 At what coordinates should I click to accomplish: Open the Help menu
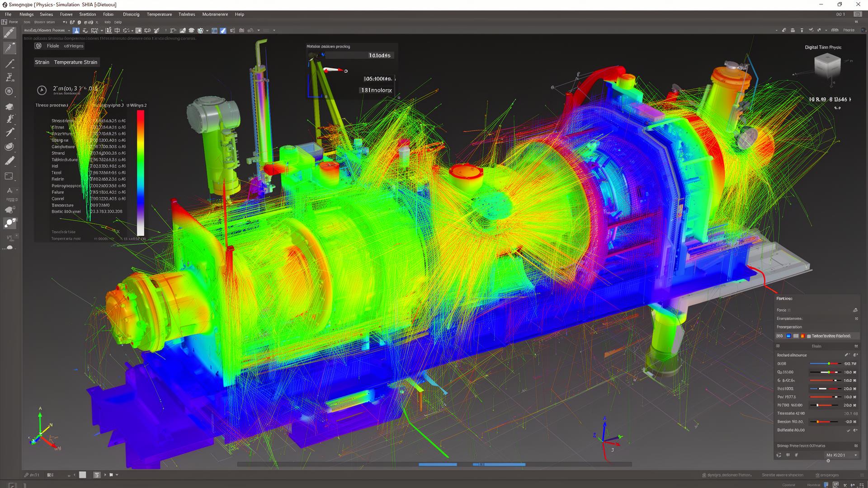pos(240,14)
